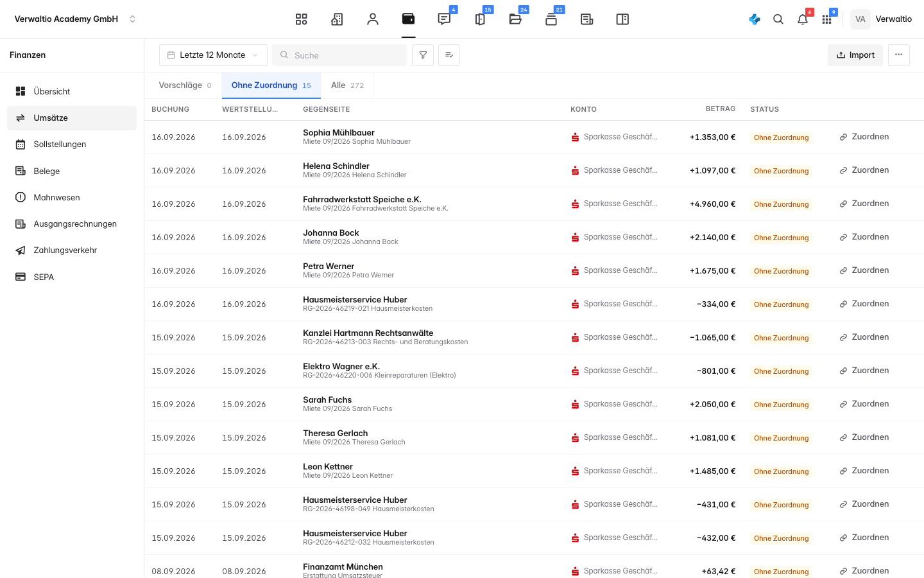924x578 pixels.
Task: Switch to the Vorschläge tab
Action: pyautogui.click(x=185, y=85)
